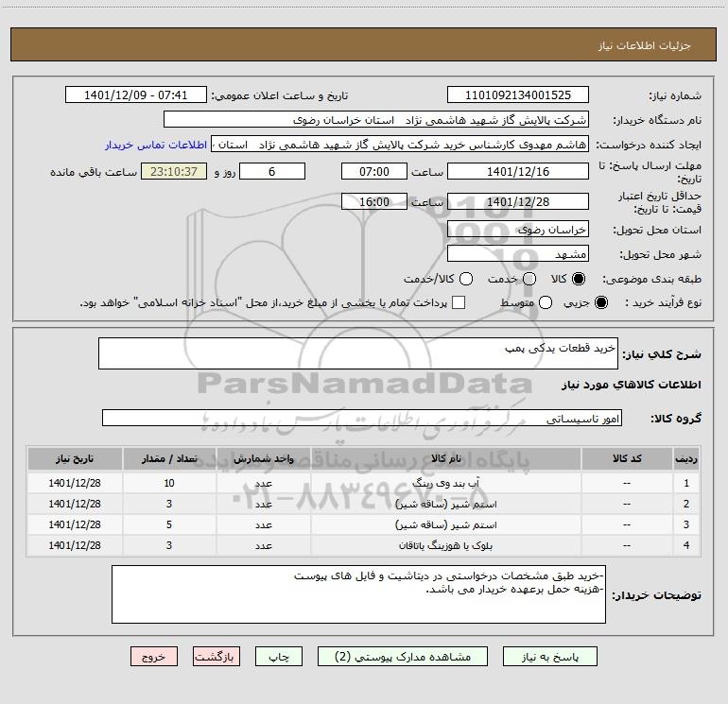728x704 pixels.
Task: Click the goods group field امور تاسیساتی
Action: tap(362, 418)
